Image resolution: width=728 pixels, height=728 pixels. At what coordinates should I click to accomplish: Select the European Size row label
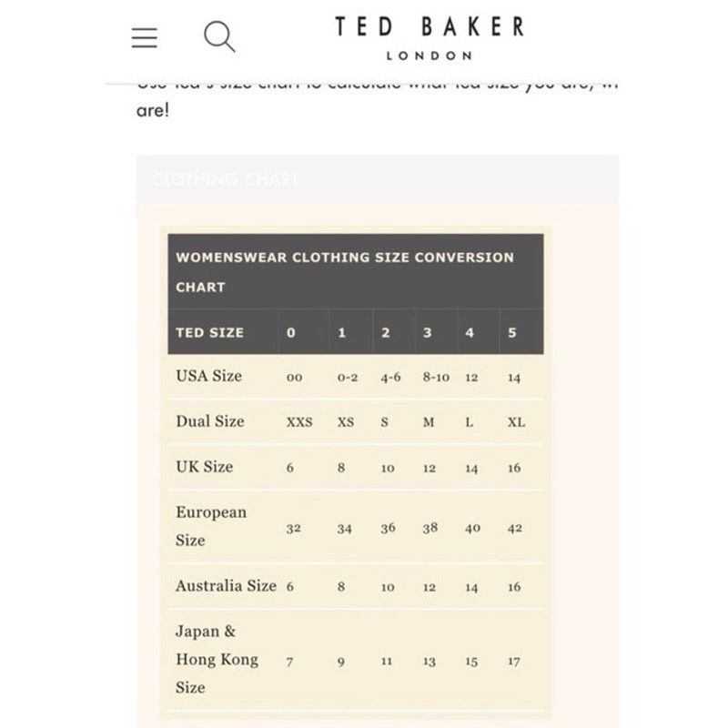(x=211, y=526)
